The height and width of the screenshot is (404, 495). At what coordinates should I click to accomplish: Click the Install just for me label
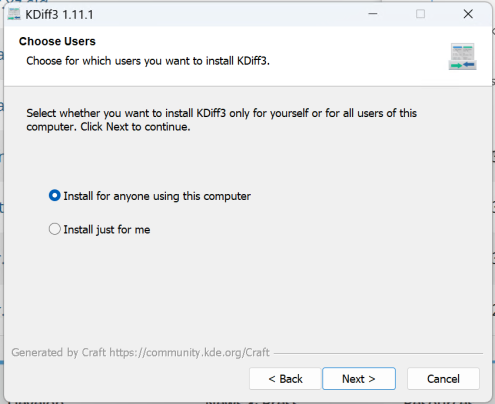[x=107, y=230]
